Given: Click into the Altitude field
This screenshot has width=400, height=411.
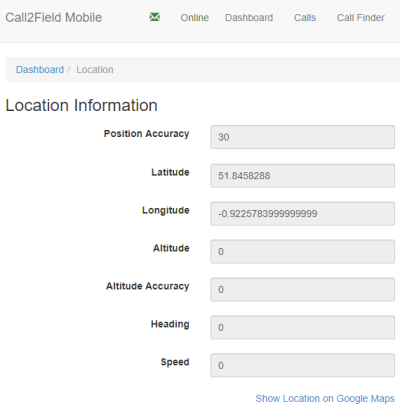Looking at the screenshot, I should click(x=303, y=252).
